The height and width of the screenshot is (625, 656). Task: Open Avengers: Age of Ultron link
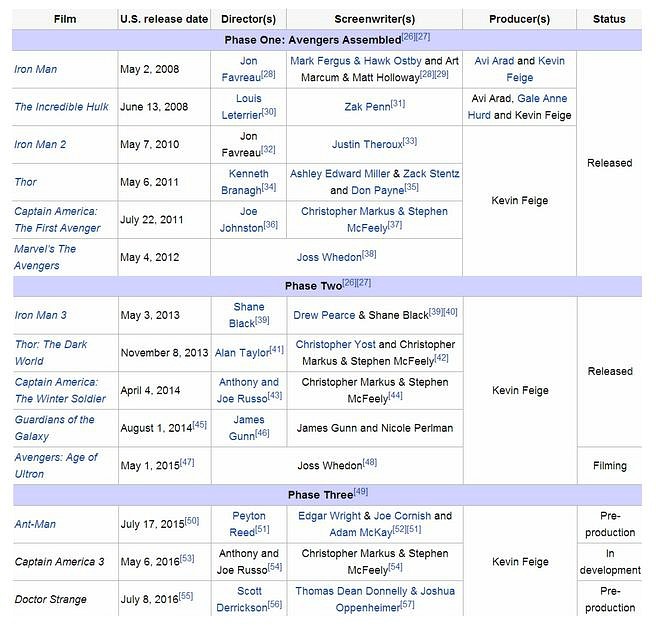pyautogui.click(x=56, y=466)
